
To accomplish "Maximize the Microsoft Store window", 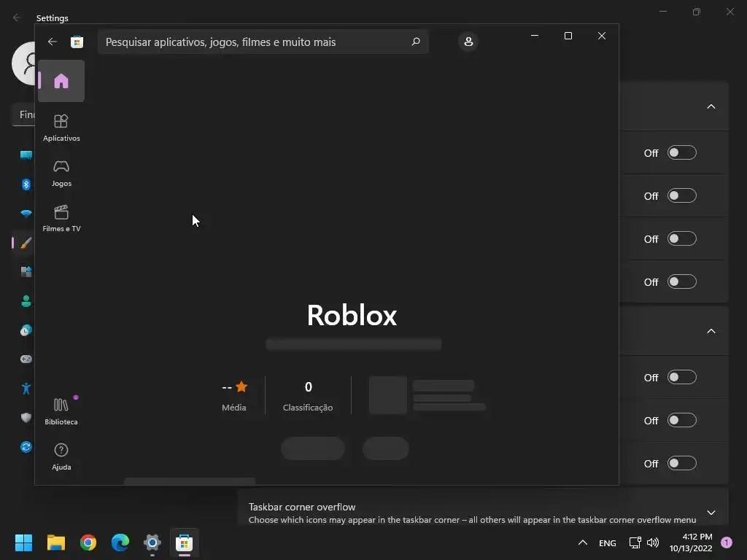I will [x=568, y=36].
